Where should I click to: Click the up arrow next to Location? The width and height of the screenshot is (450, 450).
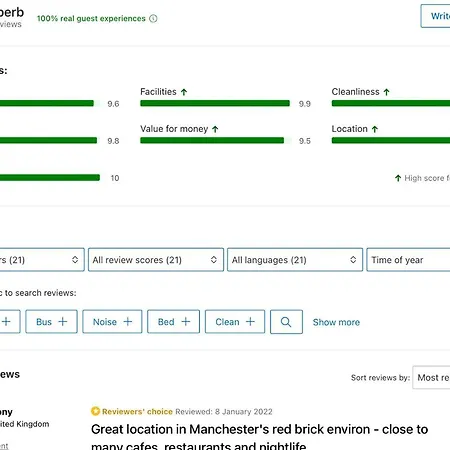coord(375,129)
